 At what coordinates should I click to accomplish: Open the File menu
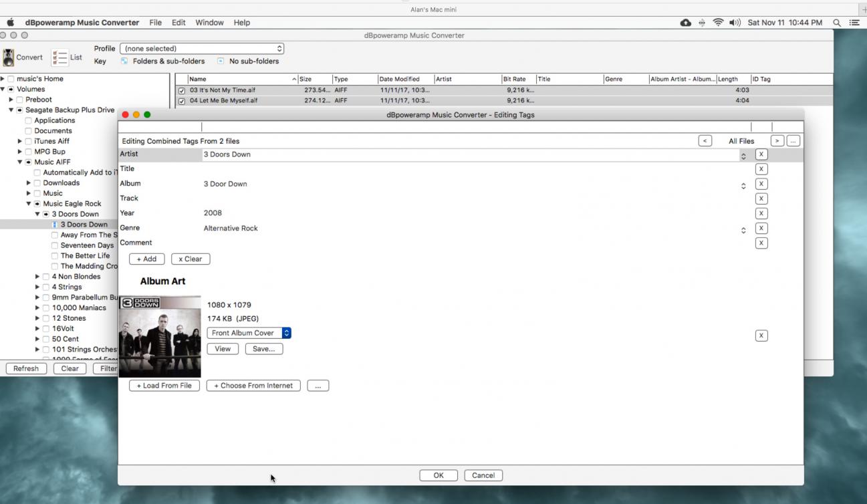(x=155, y=23)
